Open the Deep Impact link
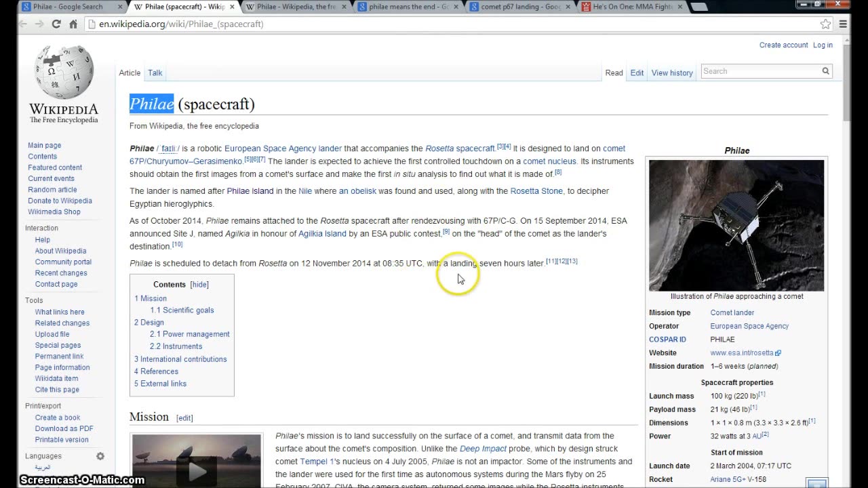Viewport: 868px width, 488px height. tap(483, 449)
